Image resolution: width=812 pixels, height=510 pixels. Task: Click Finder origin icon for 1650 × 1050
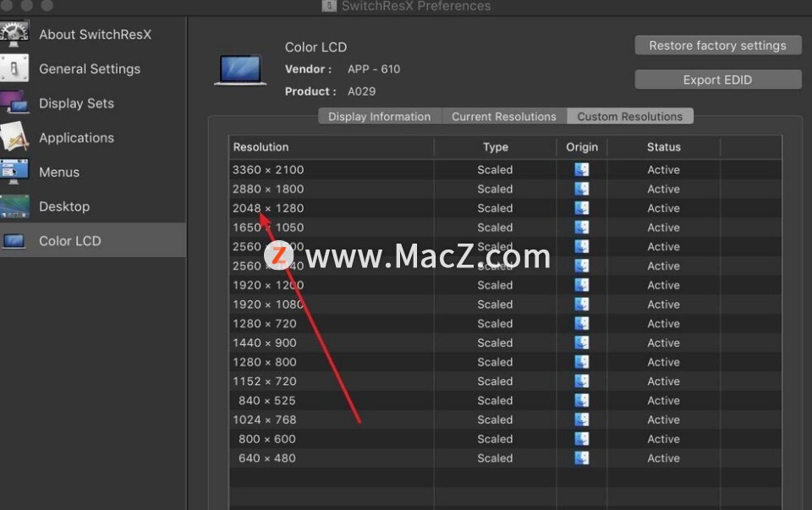[582, 228]
